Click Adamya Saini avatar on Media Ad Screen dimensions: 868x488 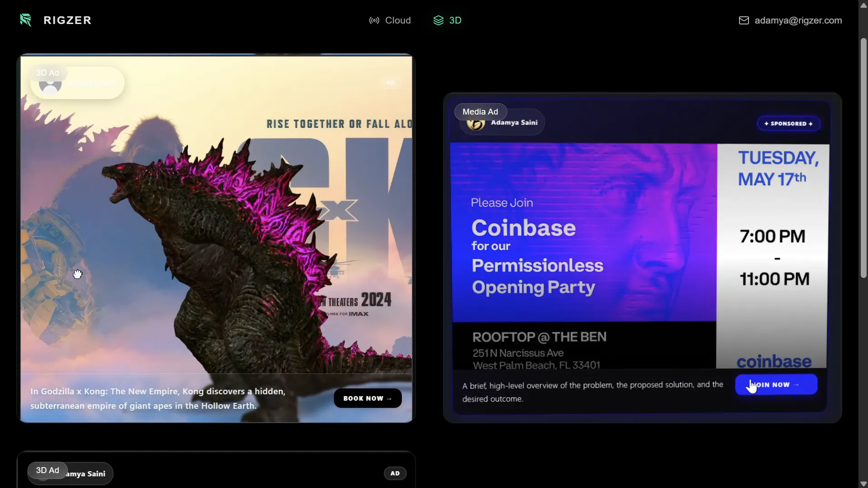point(476,124)
